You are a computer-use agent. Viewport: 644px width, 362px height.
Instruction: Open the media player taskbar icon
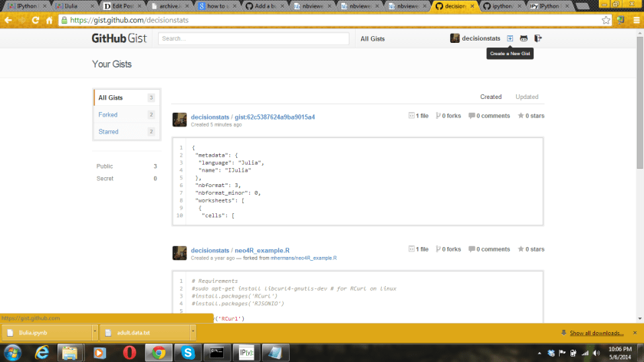[x=100, y=353]
